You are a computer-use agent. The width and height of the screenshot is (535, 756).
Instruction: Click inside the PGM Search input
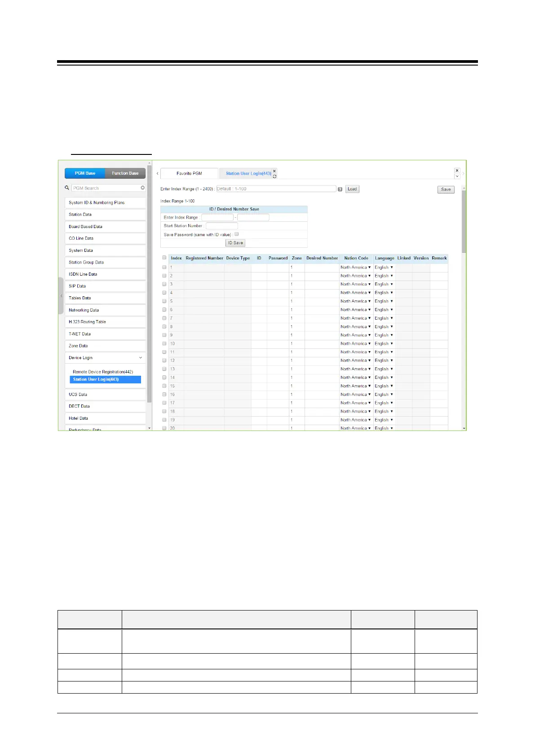tap(106, 188)
